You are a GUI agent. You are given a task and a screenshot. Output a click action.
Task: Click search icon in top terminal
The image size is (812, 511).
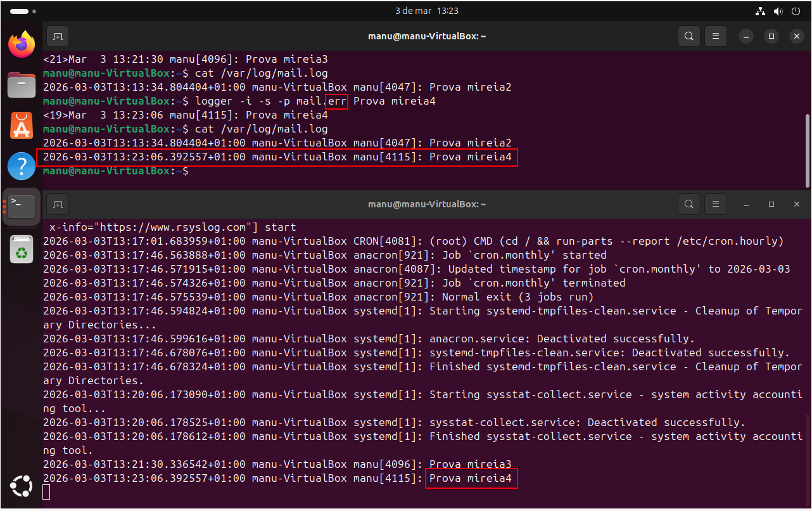click(688, 36)
